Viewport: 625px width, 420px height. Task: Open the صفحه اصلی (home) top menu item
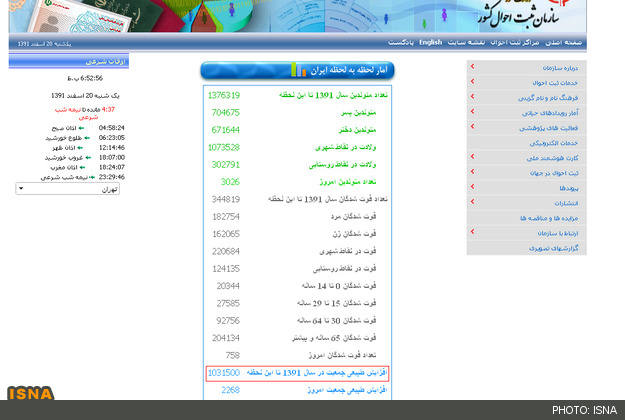(x=563, y=42)
